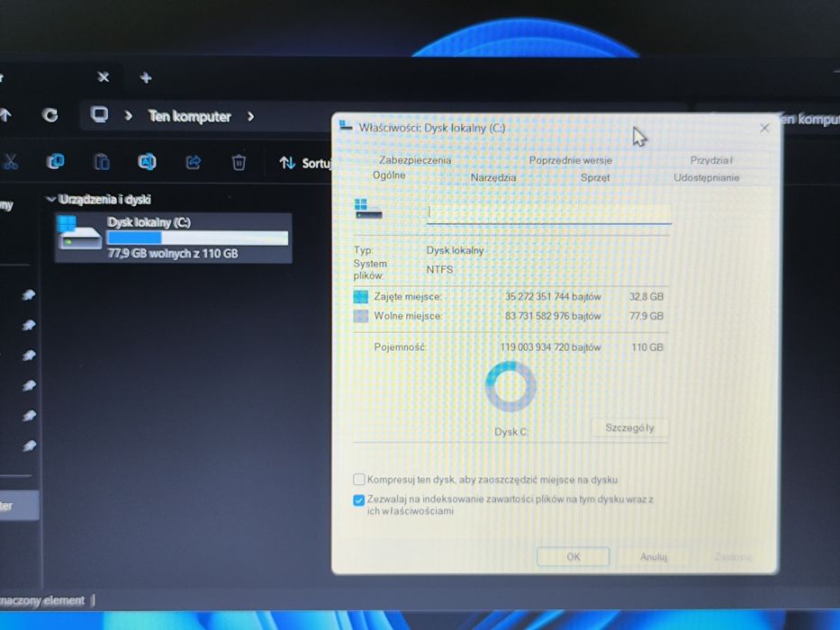The height and width of the screenshot is (630, 840).
Task: Click the drive icon in properties dialog
Action: (x=368, y=209)
